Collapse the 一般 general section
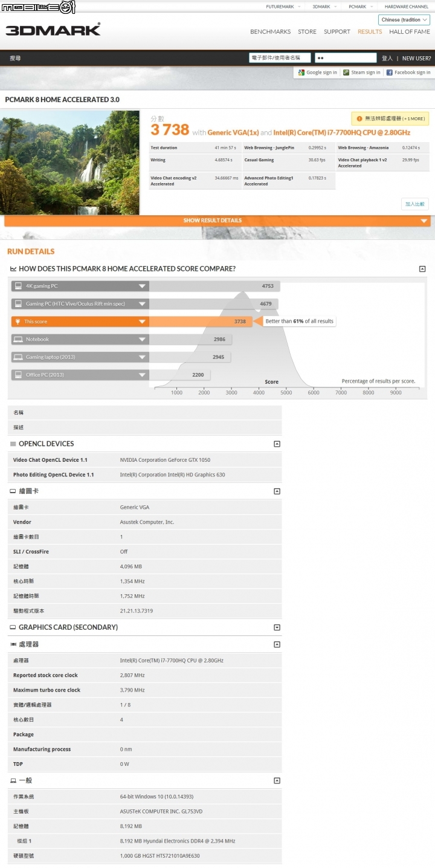Screen dimensions: 435x868 point(277,781)
